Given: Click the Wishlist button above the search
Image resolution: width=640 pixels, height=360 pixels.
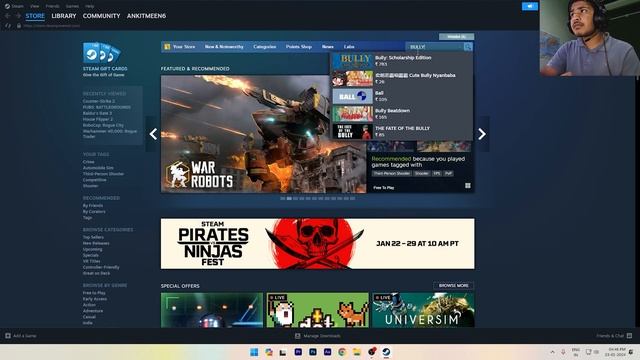Looking at the screenshot, I should pyautogui.click(x=456, y=37).
